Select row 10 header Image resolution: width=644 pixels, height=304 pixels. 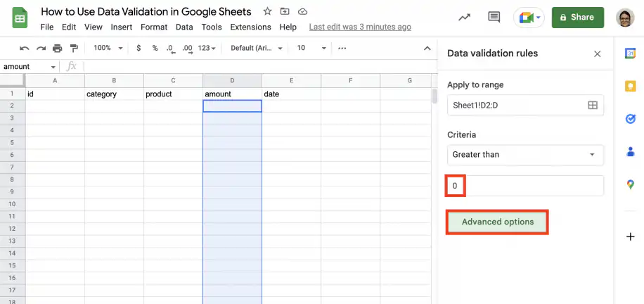point(13,204)
